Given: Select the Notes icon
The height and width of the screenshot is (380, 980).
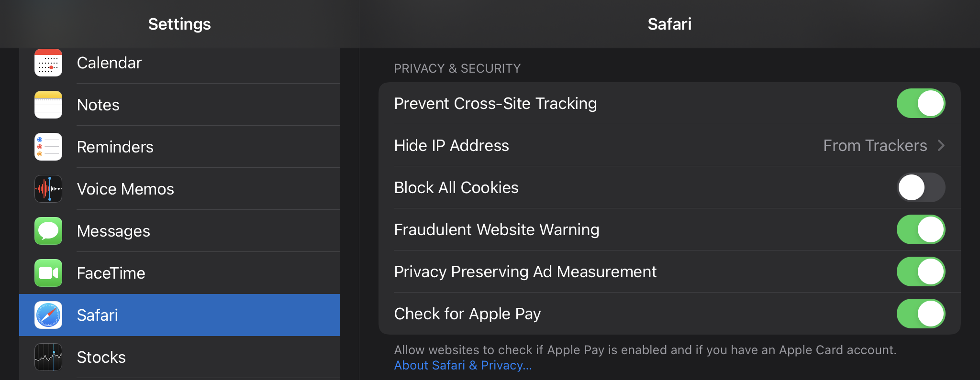Looking at the screenshot, I should click(x=48, y=105).
